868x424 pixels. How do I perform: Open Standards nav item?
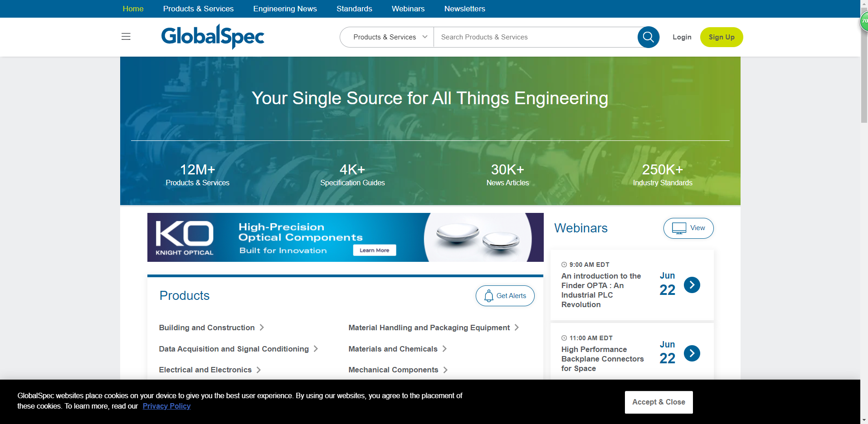click(x=354, y=9)
